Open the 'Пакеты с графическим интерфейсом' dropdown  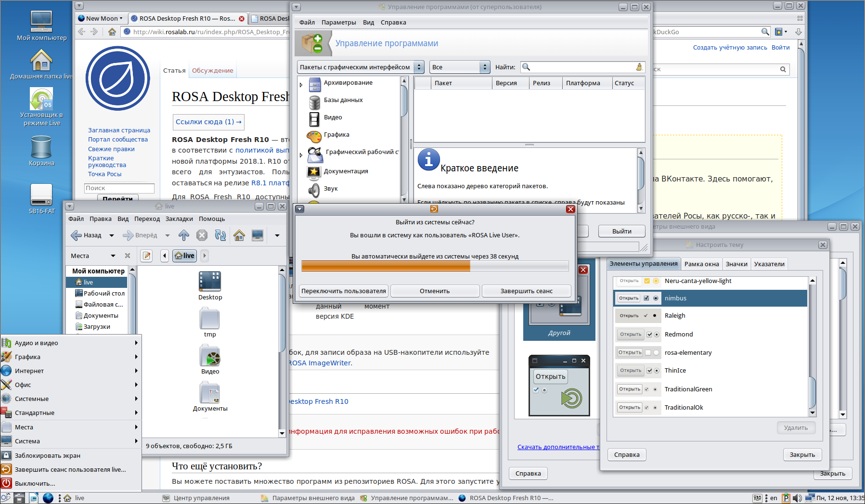tap(361, 67)
